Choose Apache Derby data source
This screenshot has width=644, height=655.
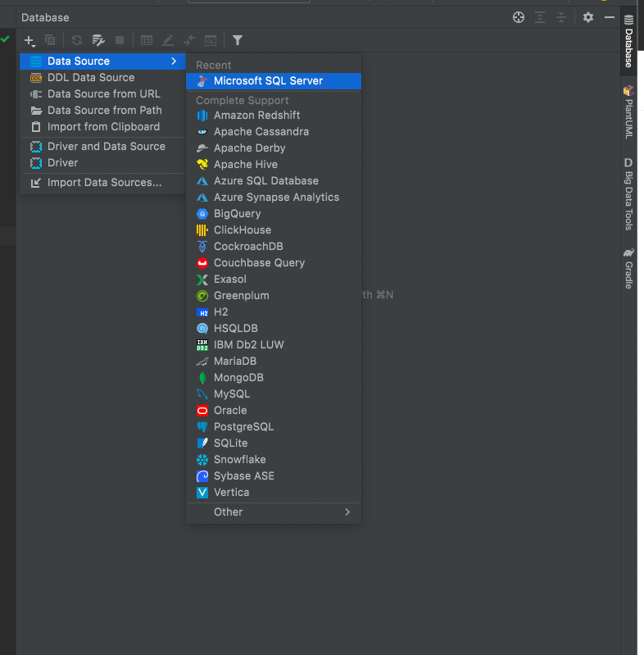click(x=274, y=148)
